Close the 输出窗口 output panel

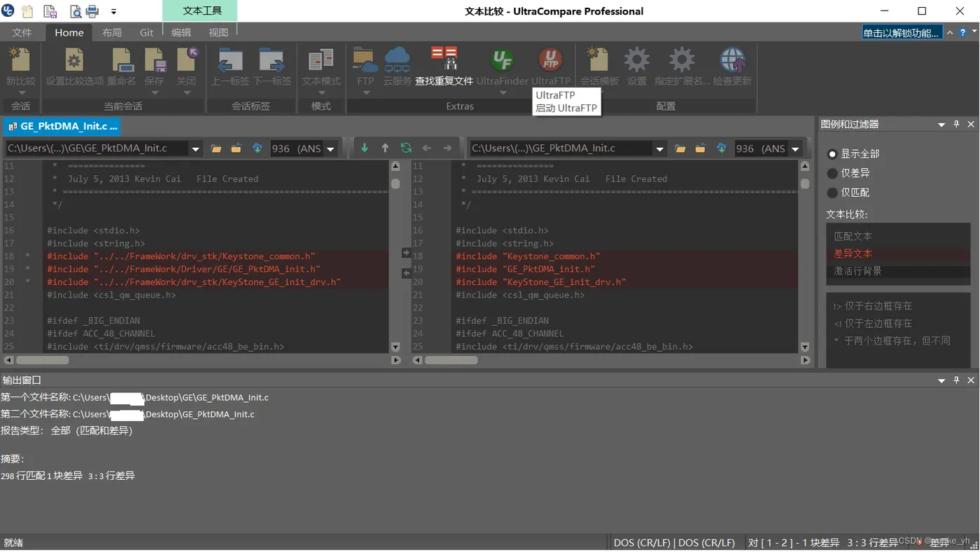point(971,380)
